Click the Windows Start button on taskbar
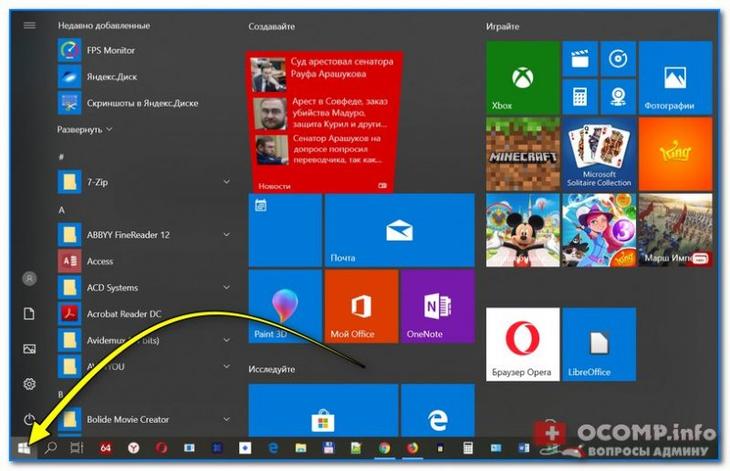This screenshot has width=730, height=471. point(24,448)
